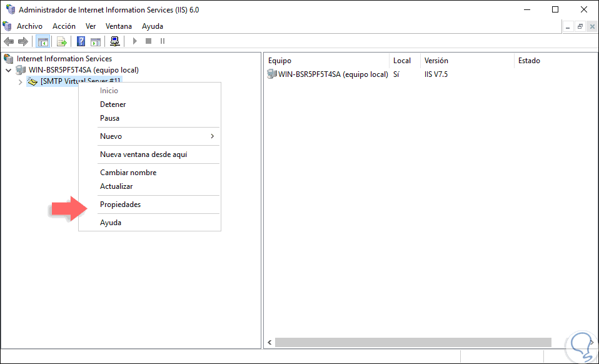Click the Local column header

coord(405,61)
